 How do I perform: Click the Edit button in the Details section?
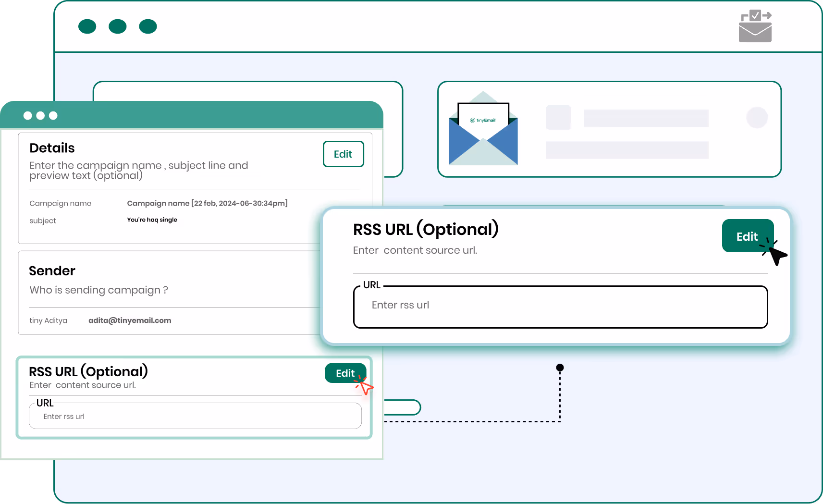343,154
